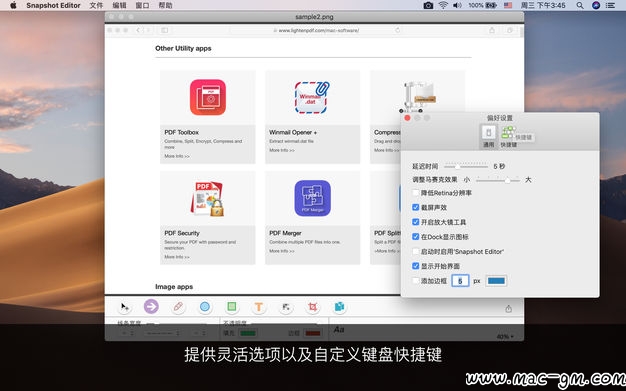This screenshot has width=626, height=391.
Task: Open the 文件 menu in menu bar
Action: (96, 5)
